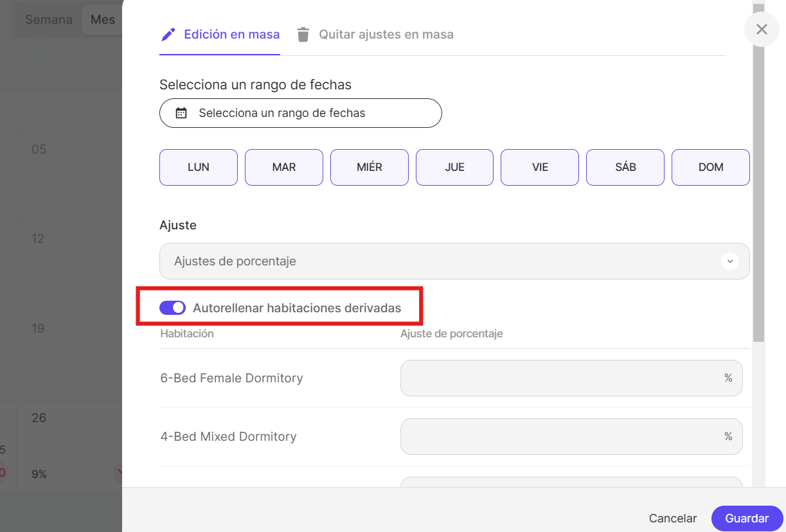The image size is (786, 532).
Task: Select the Edición en masa tab
Action: [231, 35]
